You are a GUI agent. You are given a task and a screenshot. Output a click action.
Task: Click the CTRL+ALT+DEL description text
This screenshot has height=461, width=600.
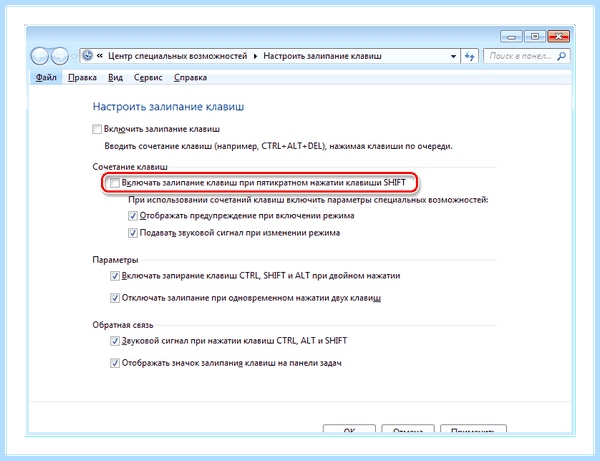point(279,146)
